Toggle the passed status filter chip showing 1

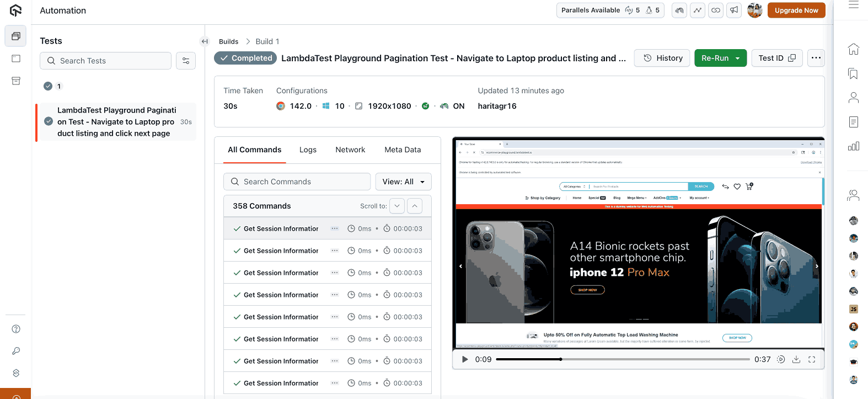coord(53,86)
